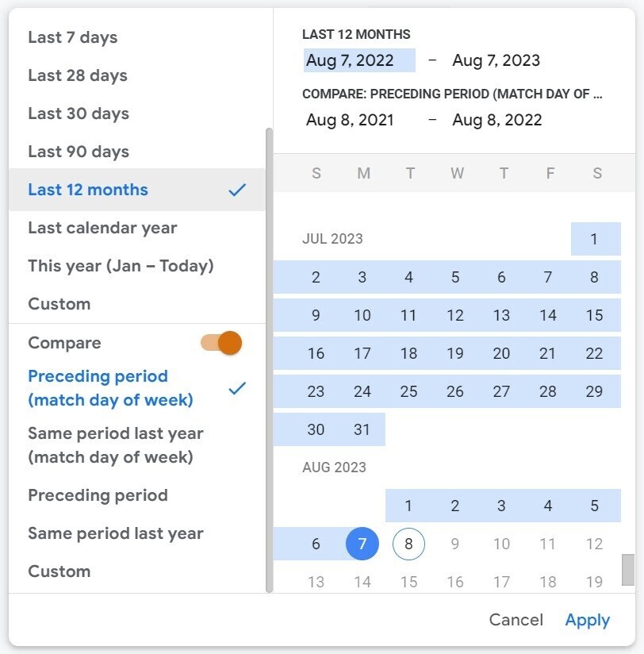Select Same period last year comparison
This screenshot has height=654, width=644.
116,533
